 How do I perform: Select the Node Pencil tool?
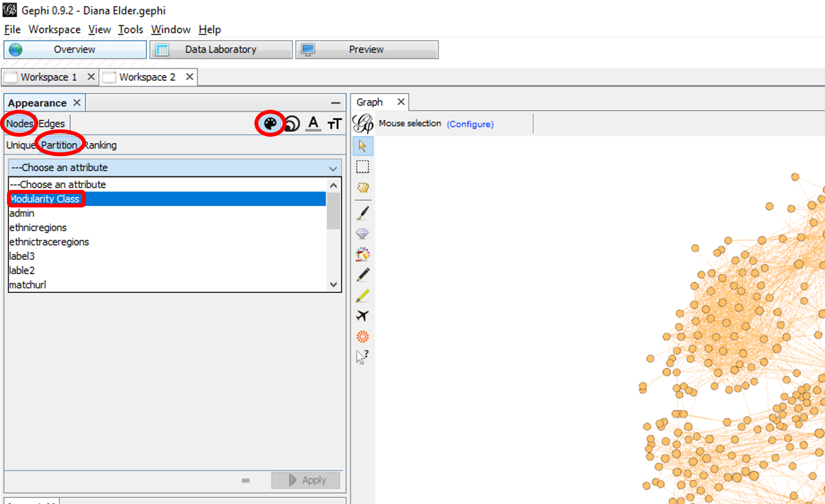(363, 275)
